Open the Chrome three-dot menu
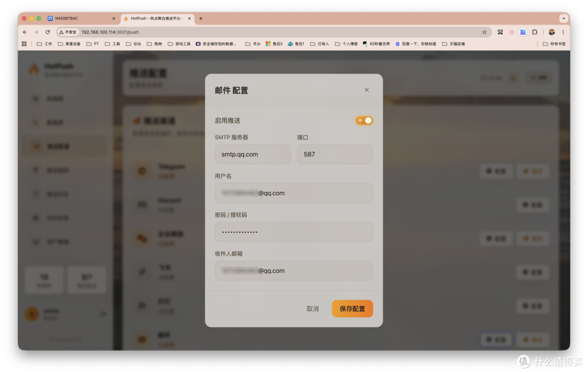Viewport: 588px width, 374px height. point(563,32)
